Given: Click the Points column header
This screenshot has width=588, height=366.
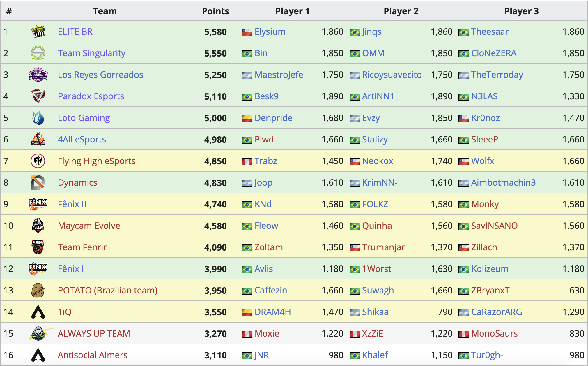Looking at the screenshot, I should coord(215,11).
